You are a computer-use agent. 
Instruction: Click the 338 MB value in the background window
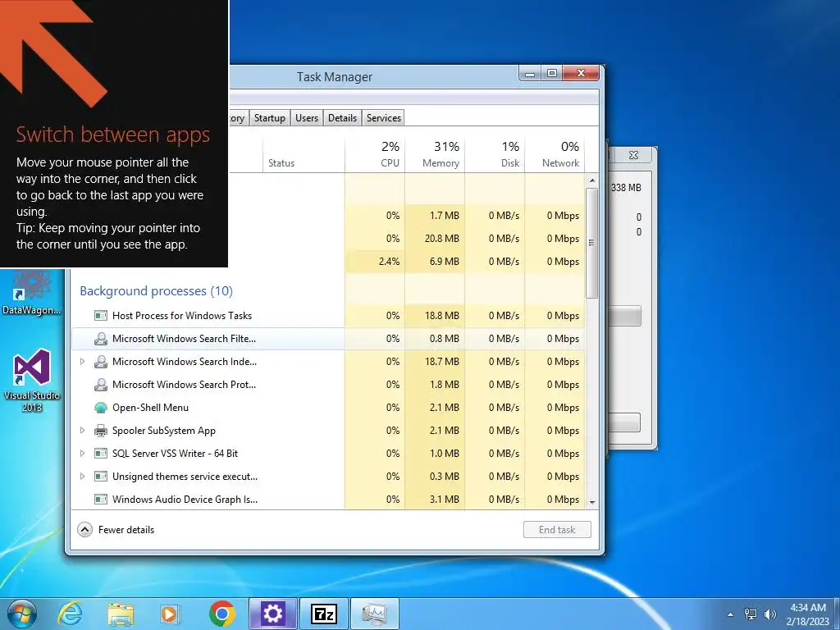626,188
